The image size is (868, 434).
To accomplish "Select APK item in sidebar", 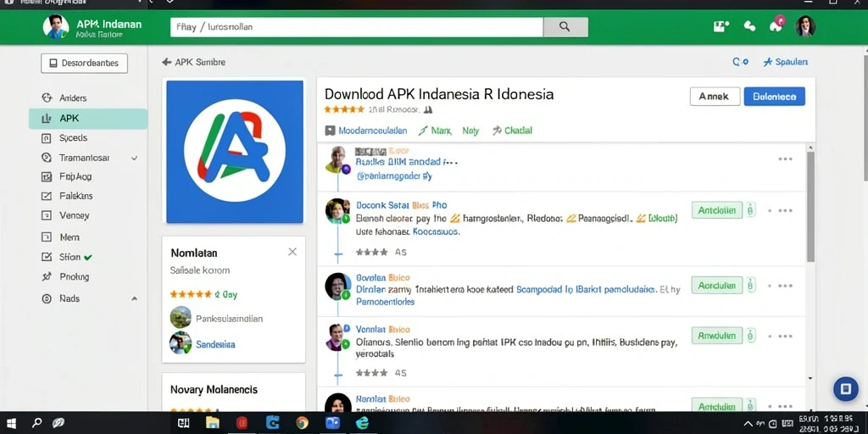I will click(88, 119).
